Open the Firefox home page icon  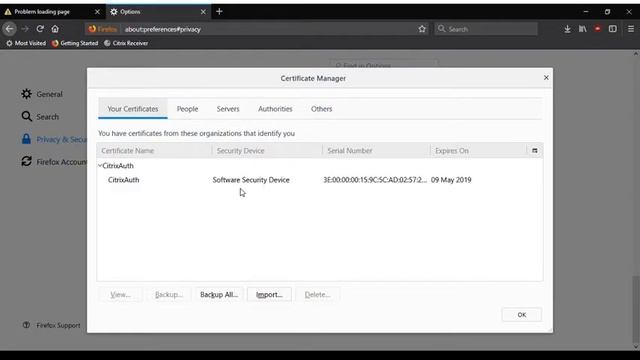[x=55, y=29]
